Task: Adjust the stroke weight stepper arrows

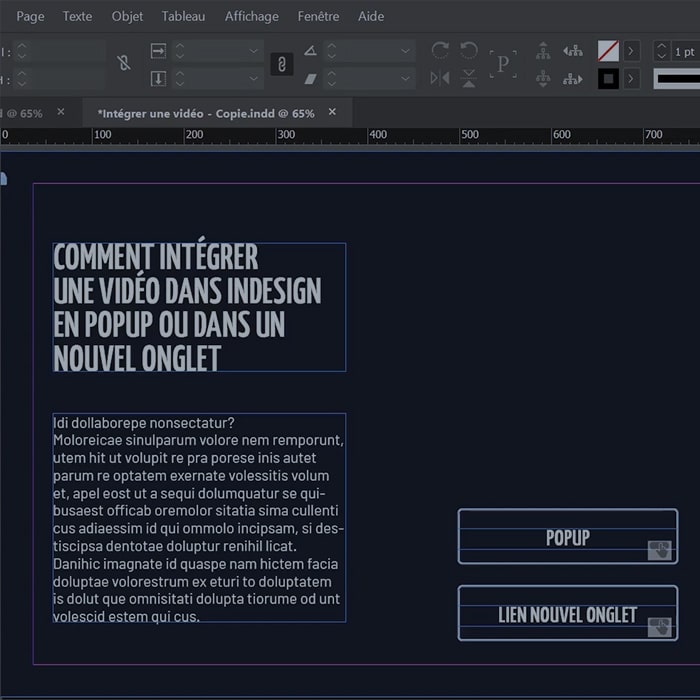Action: pos(662,51)
